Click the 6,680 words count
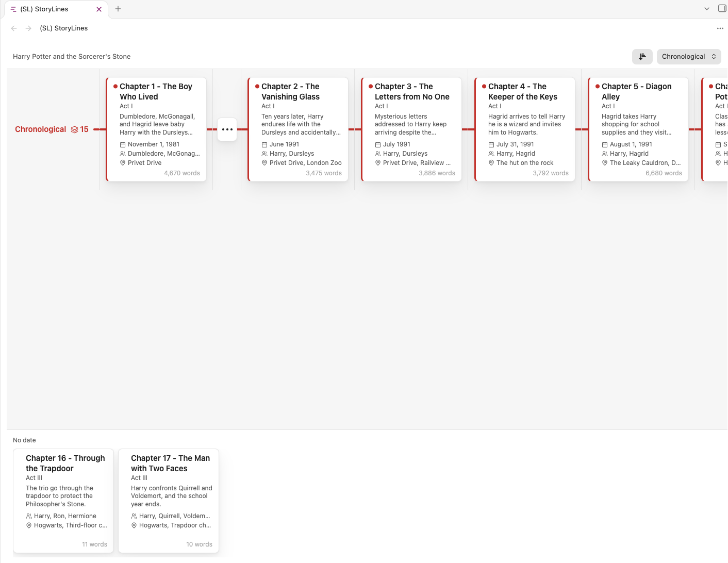The width and height of the screenshot is (728, 563). 664,173
